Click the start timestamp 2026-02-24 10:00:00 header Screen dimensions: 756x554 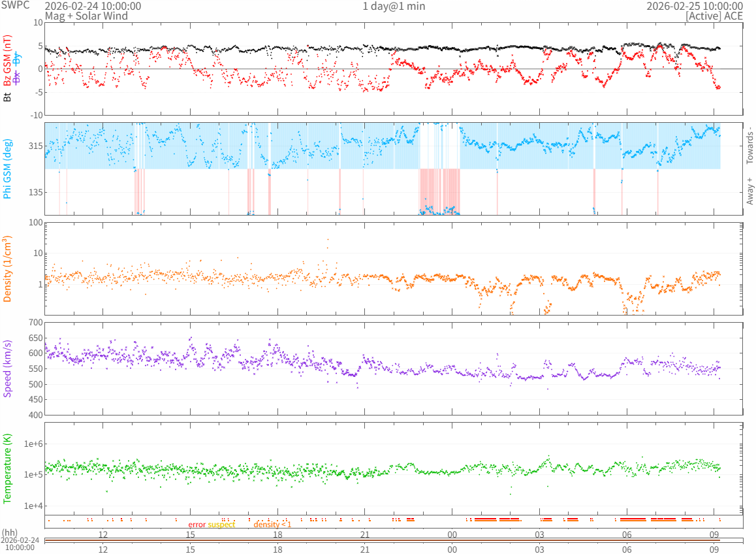click(x=93, y=6)
